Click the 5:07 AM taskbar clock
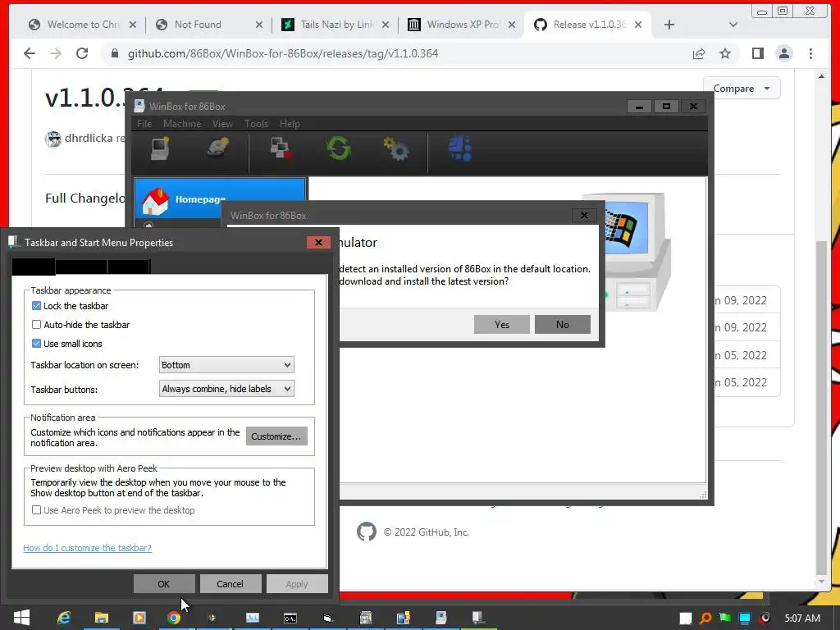 pos(802,619)
